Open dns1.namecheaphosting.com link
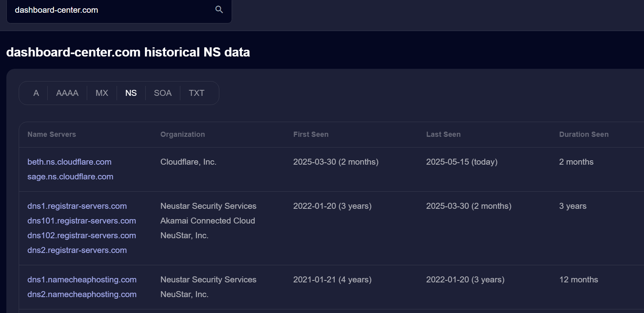 coord(82,280)
